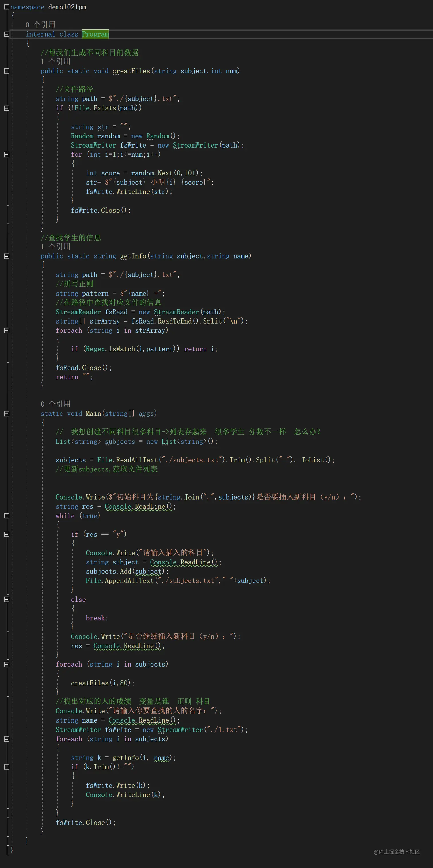Open the 1 个引用 link above creatFiles
The width and height of the screenshot is (433, 868).
tap(56, 61)
